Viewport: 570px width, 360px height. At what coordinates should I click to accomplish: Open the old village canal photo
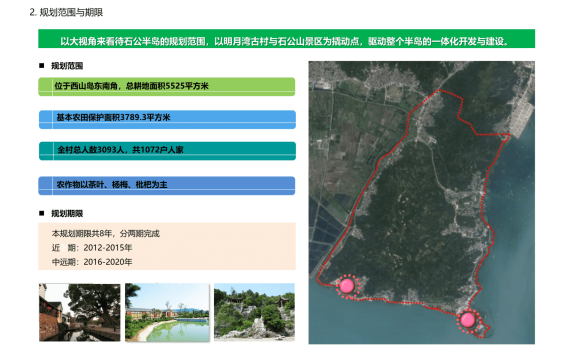[x=80, y=312]
